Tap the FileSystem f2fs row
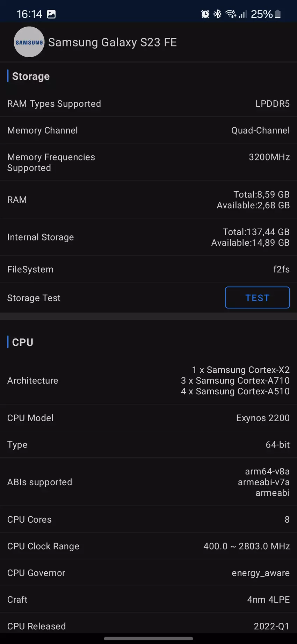This screenshot has height=644, width=297. (148, 269)
